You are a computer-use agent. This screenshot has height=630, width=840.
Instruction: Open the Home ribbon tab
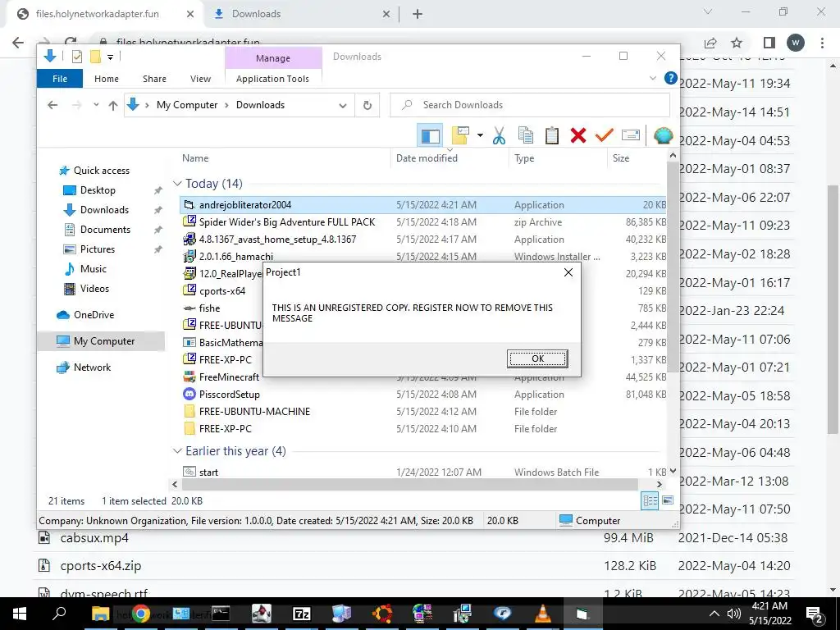(107, 79)
